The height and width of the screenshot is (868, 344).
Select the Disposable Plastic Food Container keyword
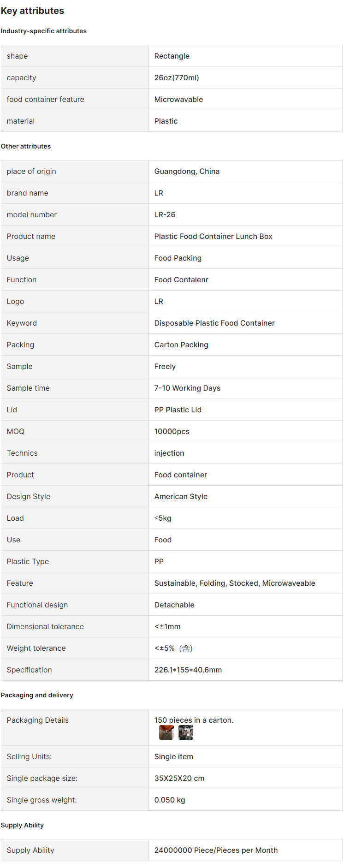coord(214,323)
